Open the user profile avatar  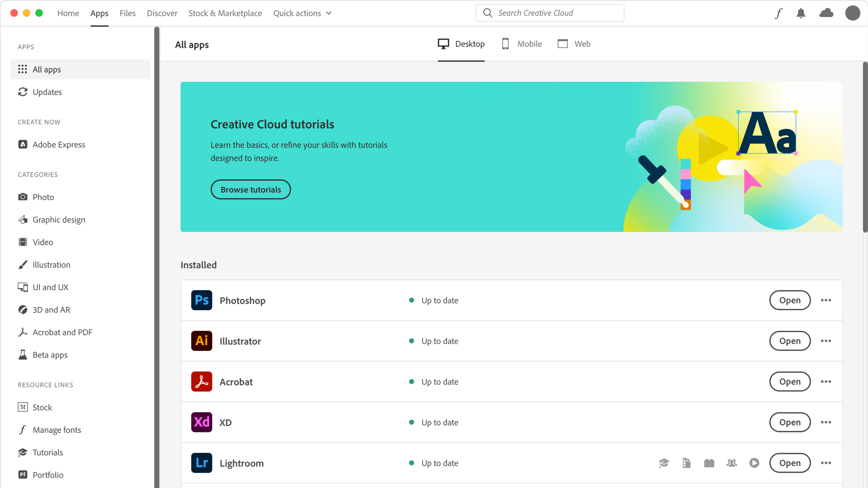pyautogui.click(x=852, y=13)
